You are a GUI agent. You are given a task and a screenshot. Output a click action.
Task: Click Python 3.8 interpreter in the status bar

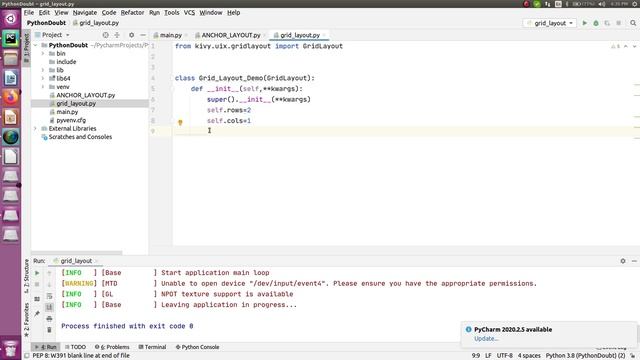pyautogui.click(x=586, y=356)
